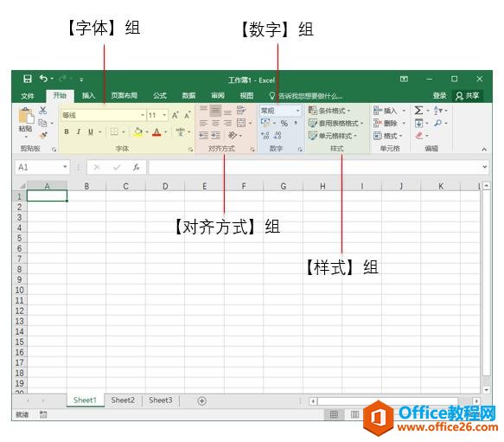Click the 共享 share button
The image size is (504, 442).
click(x=468, y=95)
